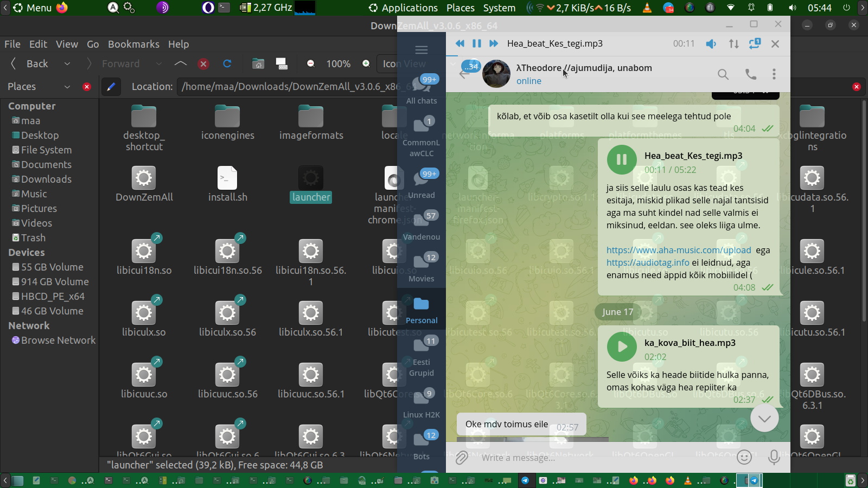This screenshot has width=868, height=488.
Task: Start a voice call with the contact
Action: coord(750,74)
